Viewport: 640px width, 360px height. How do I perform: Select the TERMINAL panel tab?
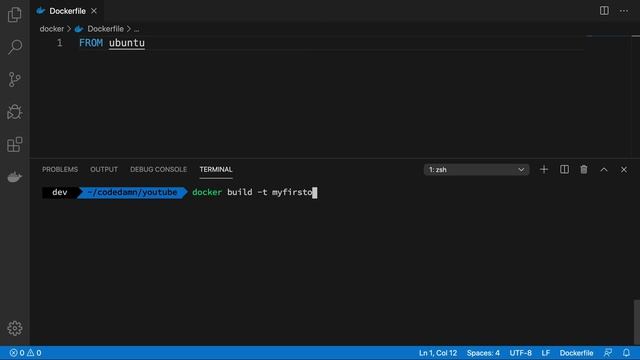(x=216, y=169)
